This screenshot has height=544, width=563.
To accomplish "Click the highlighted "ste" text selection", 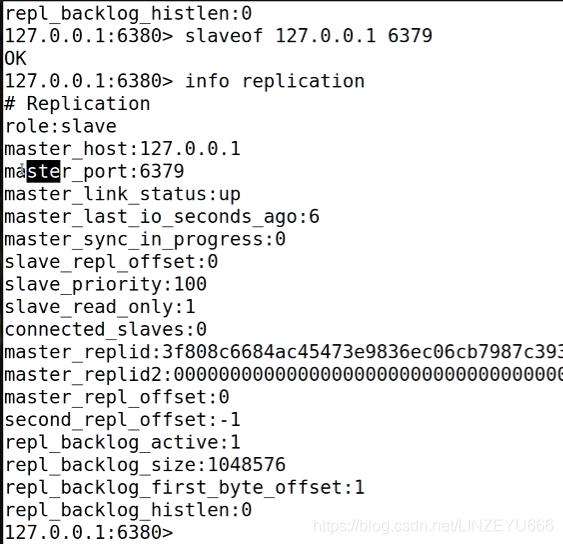I will pos(43,171).
